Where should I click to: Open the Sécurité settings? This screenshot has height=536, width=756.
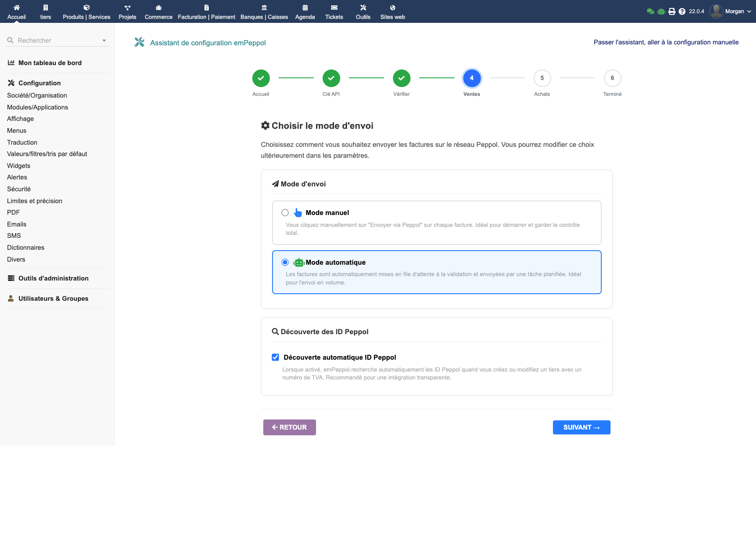point(19,189)
